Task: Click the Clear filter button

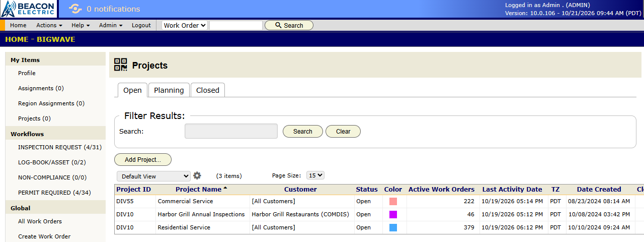Action: [x=343, y=131]
